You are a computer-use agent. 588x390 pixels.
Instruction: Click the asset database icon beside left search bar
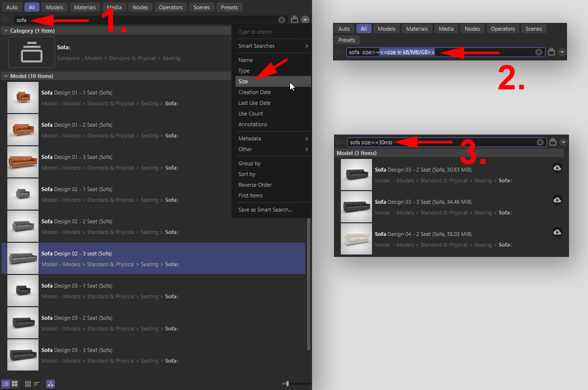[294, 20]
